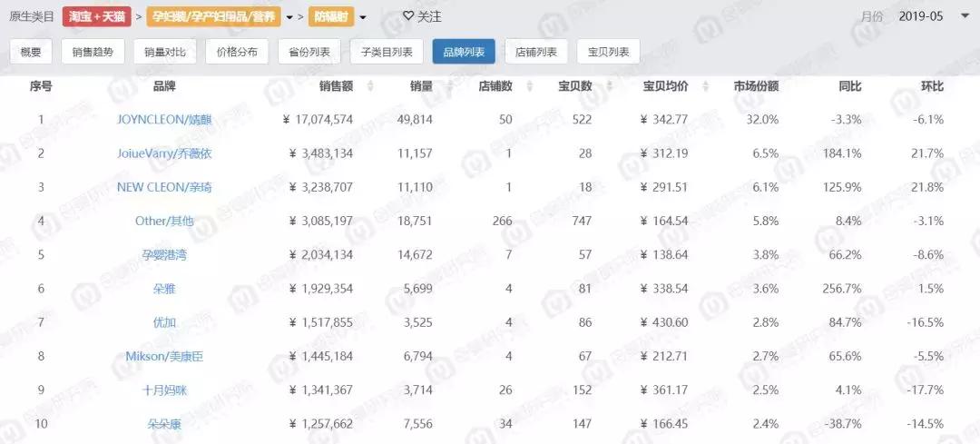Open the Mikson/美康臣 brand link
The width and height of the screenshot is (980, 444).
point(164,356)
